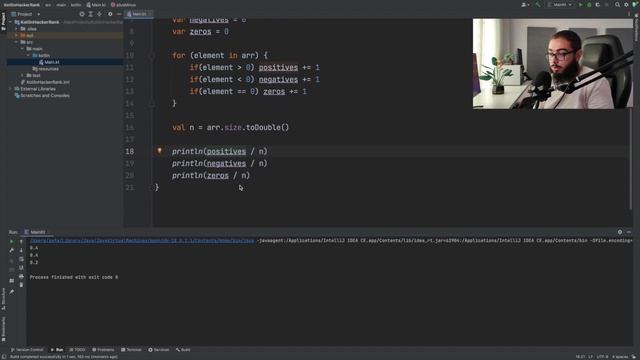Image resolution: width=640 pixels, height=360 pixels.
Task: Click the Build project hammer icon
Action: pos(538,5)
